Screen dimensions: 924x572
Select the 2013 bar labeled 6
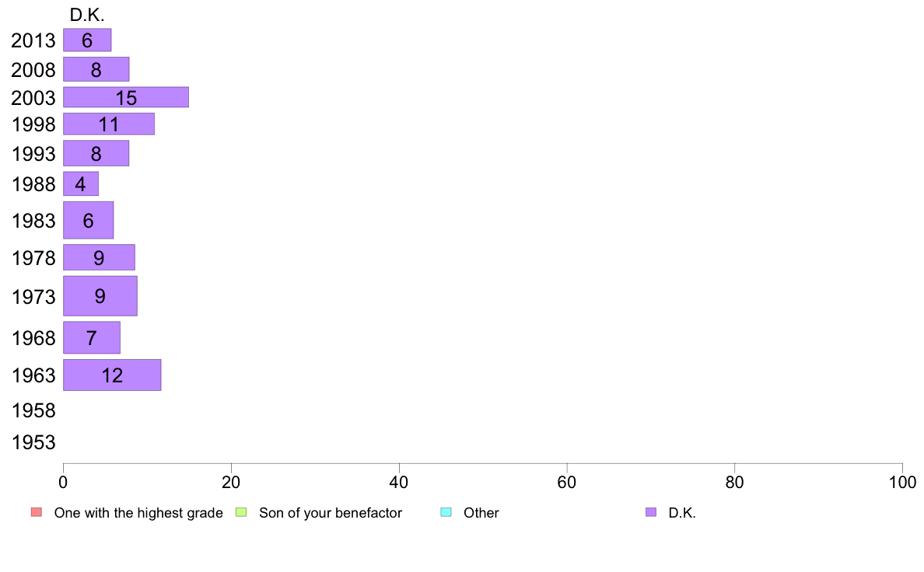[87, 40]
